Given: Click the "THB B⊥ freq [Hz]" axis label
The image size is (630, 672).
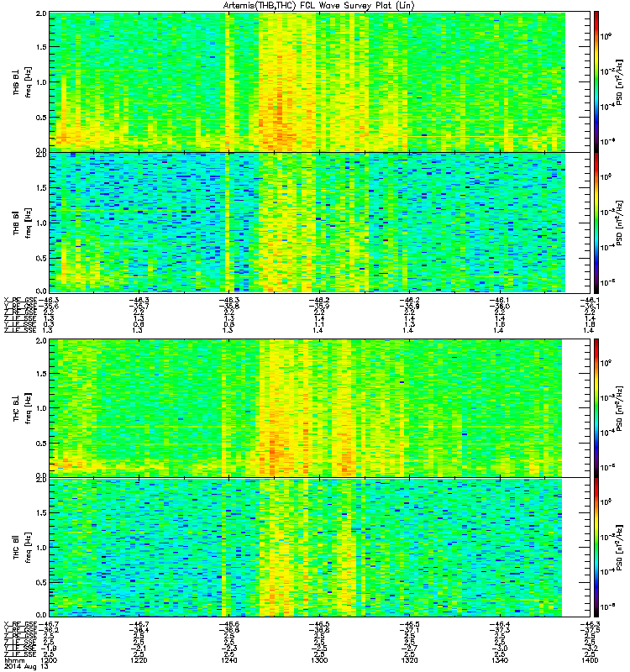Looking at the screenshot, I should [22, 81].
